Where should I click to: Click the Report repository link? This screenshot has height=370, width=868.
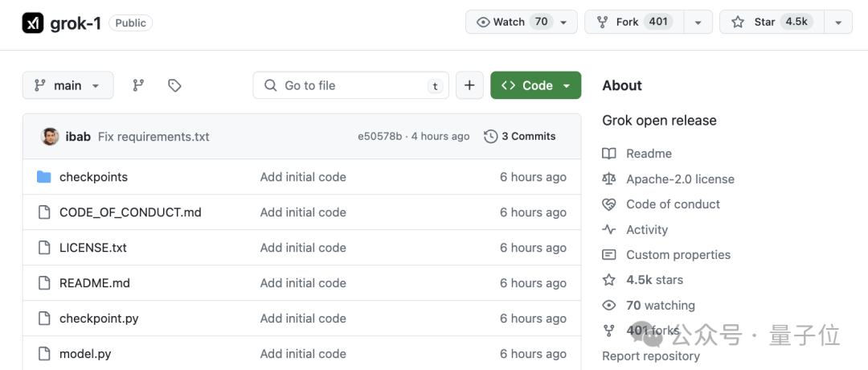tap(651, 356)
